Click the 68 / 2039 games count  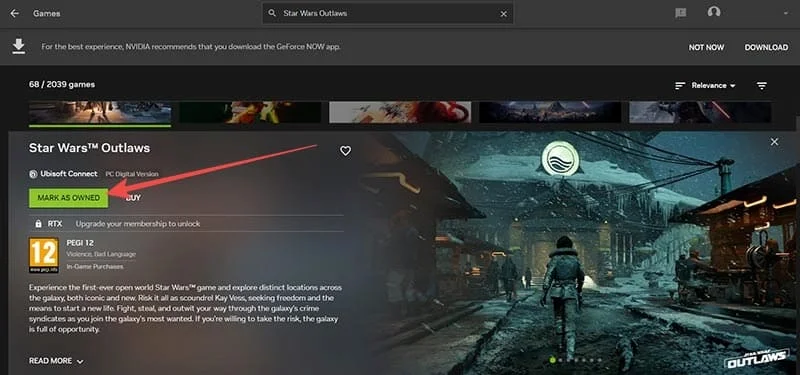(x=62, y=84)
